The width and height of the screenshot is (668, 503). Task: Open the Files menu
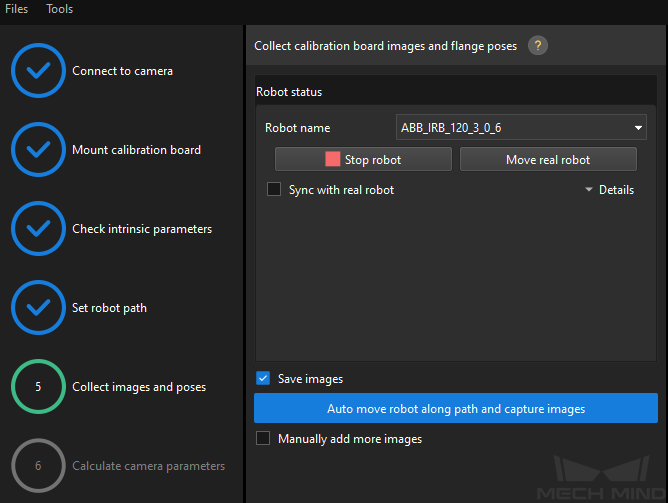point(17,9)
